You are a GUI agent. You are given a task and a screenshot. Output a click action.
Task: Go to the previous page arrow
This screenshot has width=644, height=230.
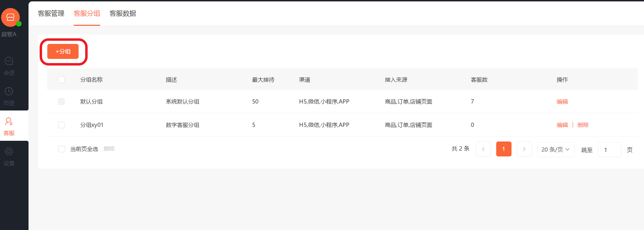[x=483, y=149]
